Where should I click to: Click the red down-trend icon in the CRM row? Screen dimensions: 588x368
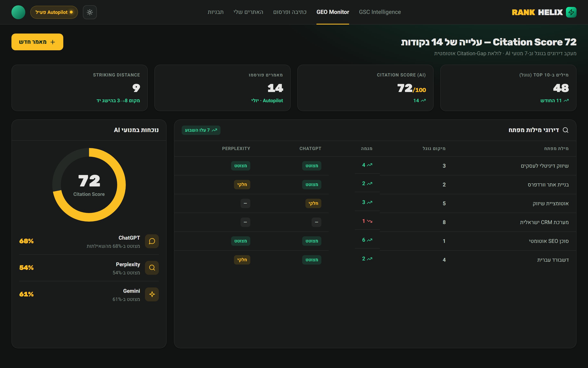370,221
